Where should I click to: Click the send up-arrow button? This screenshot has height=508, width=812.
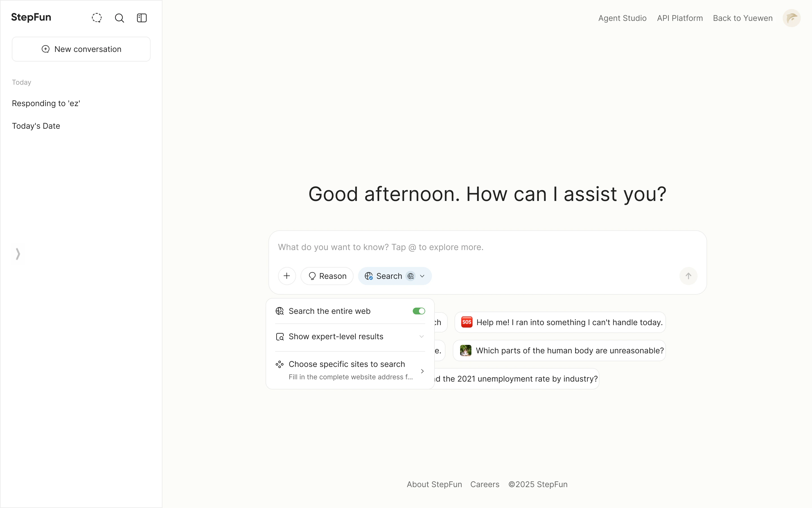[688, 276]
